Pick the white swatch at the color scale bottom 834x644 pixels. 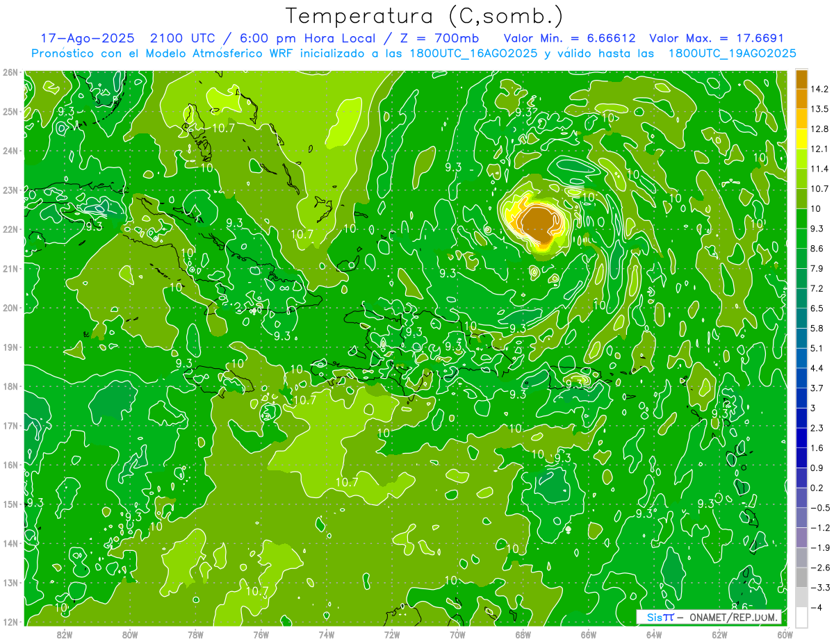[801, 616]
